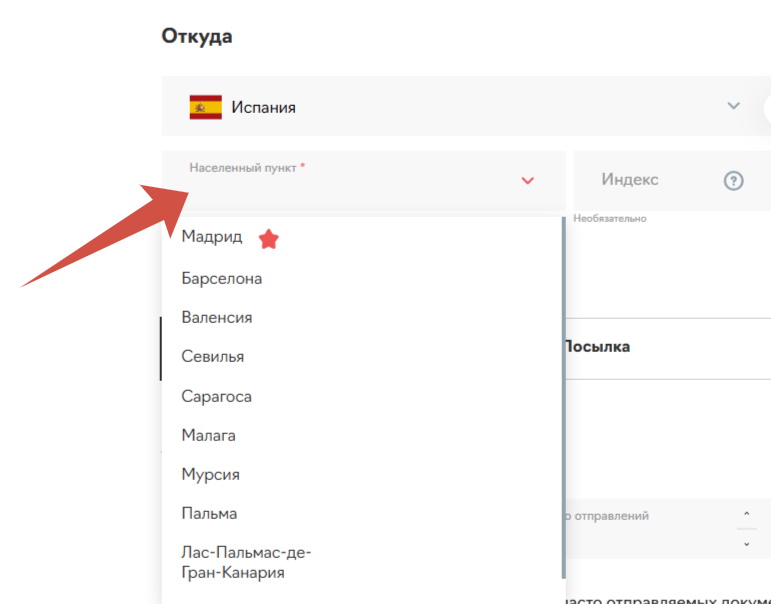Click the question mark help icon near Индекс
Image resolution: width=771 pixels, height=604 pixels.
click(x=733, y=181)
